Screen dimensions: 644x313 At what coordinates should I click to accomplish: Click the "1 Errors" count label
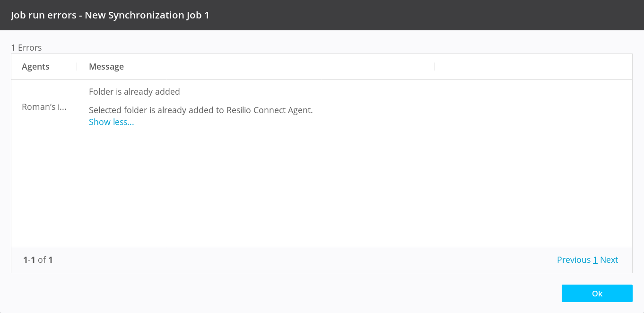click(x=26, y=48)
